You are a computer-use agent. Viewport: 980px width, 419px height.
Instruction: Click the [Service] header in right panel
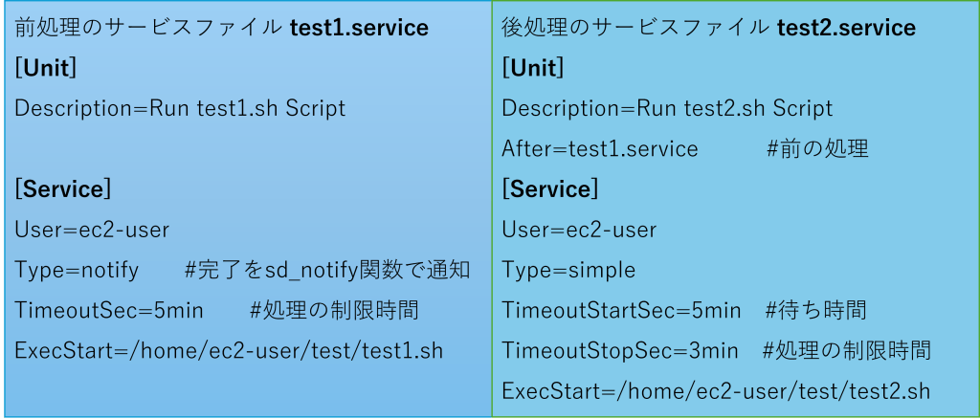(550, 189)
